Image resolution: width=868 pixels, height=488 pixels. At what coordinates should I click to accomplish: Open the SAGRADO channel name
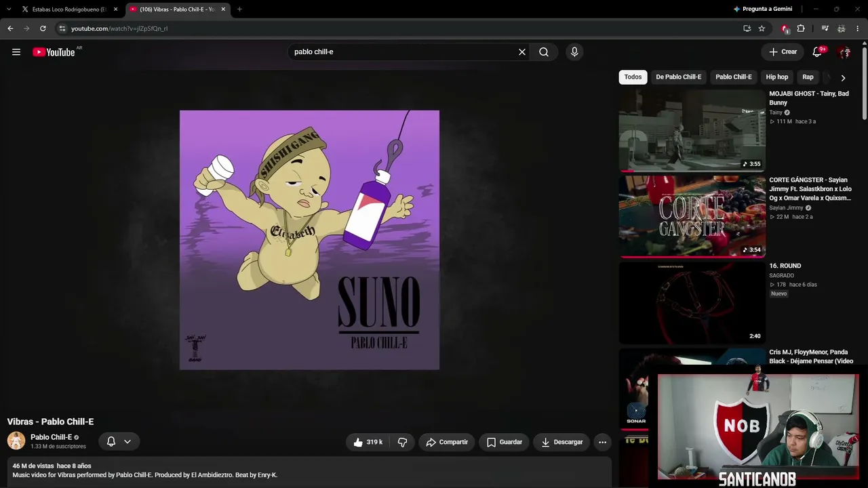(x=781, y=276)
